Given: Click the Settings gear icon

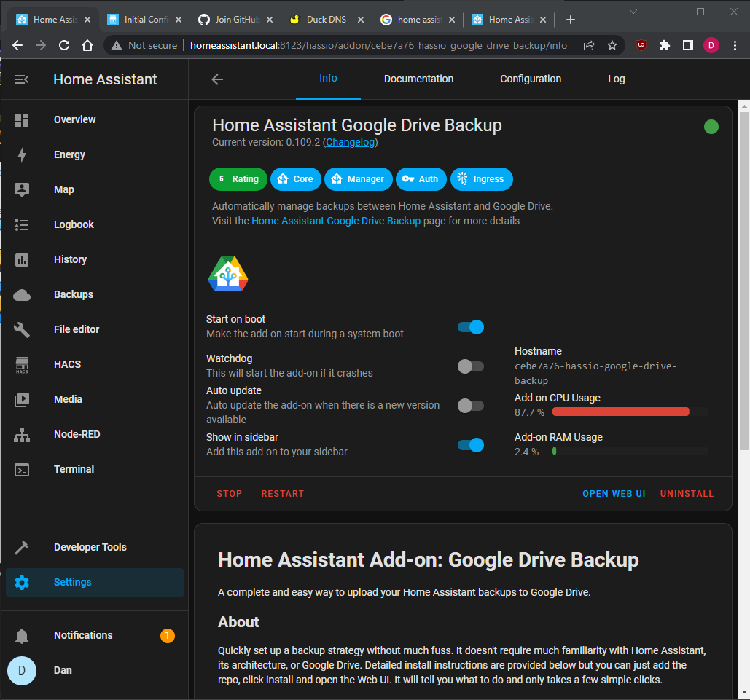Looking at the screenshot, I should pos(22,583).
